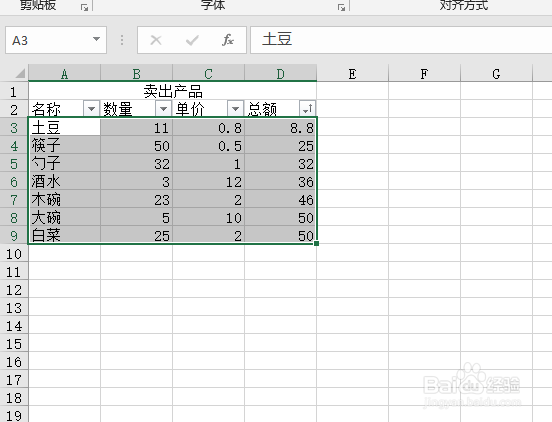Image resolution: width=552 pixels, height=422 pixels.
Task: Click the Name Box showing A3
Action: click(56, 40)
